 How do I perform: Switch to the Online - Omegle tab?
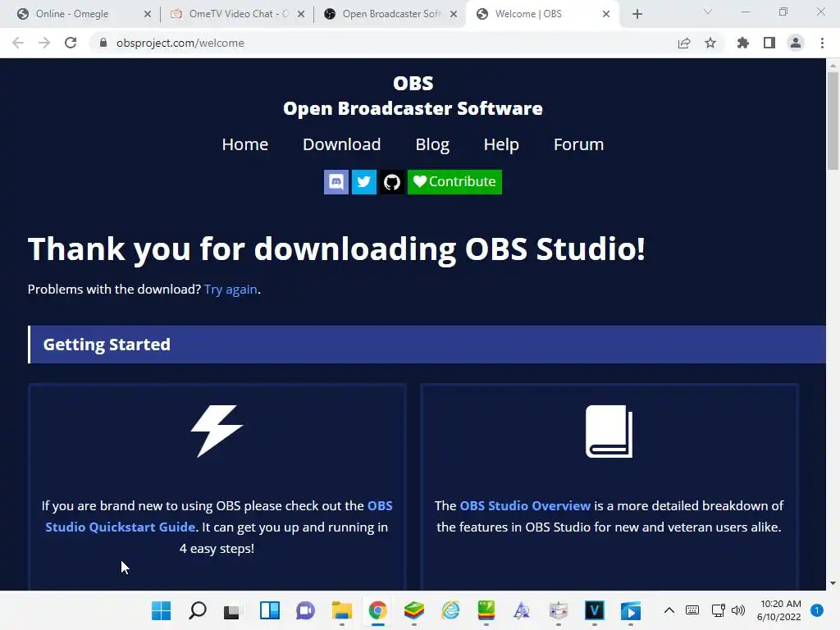tap(72, 14)
